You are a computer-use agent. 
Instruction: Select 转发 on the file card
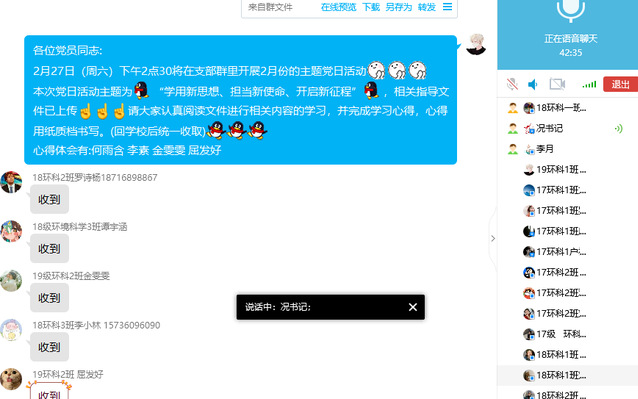(x=427, y=7)
